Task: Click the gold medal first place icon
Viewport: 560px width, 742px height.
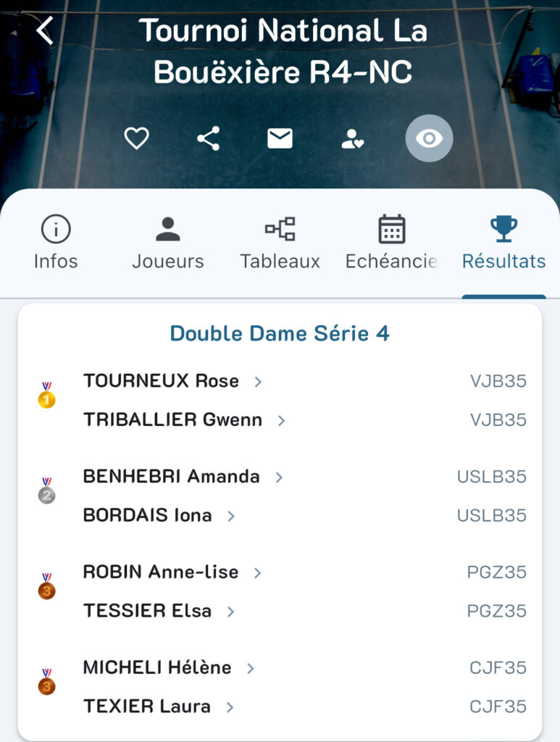Action: point(46,396)
